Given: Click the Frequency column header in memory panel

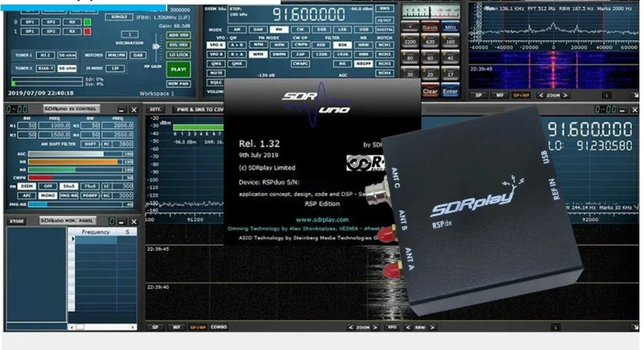Looking at the screenshot, I should 96,232.
